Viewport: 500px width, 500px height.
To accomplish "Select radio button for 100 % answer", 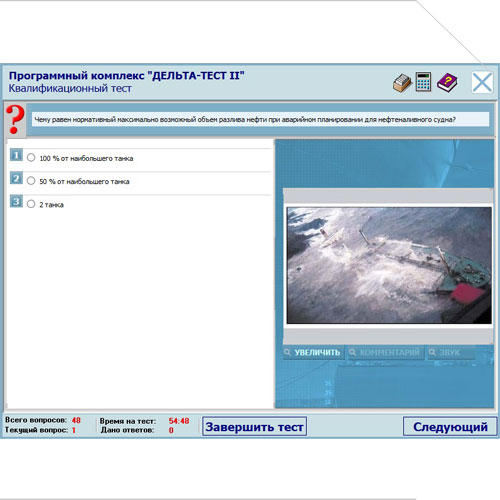I will [x=31, y=158].
